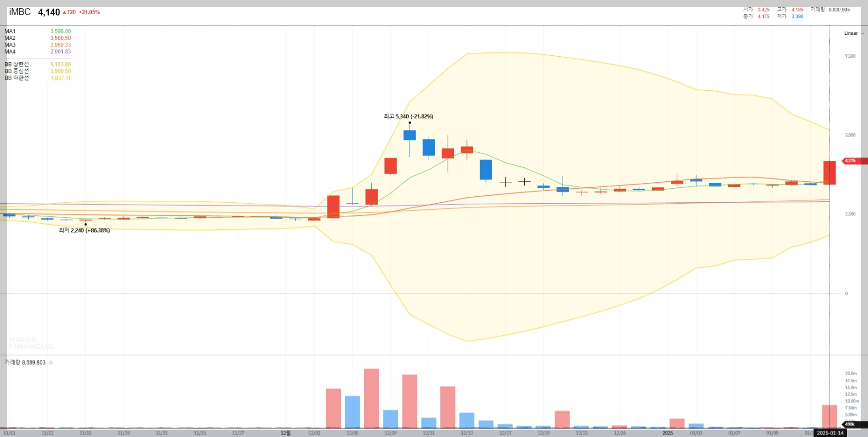Click the BB 상한선 legend entry
868x437 pixels.
coord(17,64)
